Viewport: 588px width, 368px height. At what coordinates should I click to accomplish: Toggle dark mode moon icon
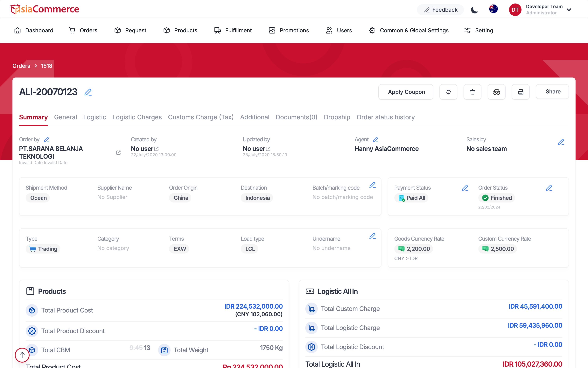474,10
